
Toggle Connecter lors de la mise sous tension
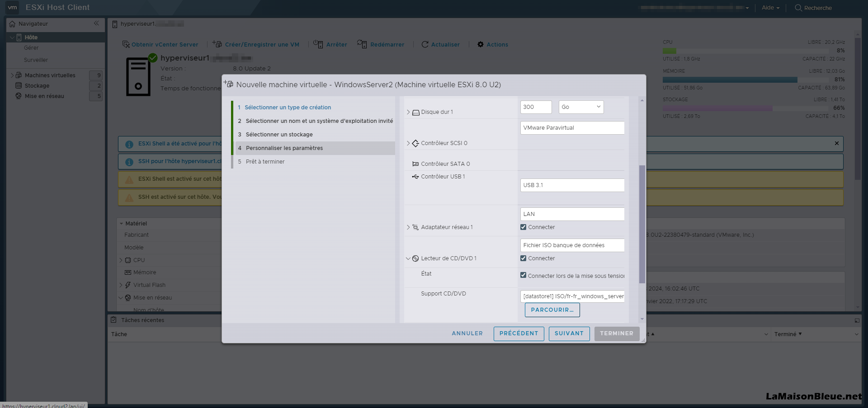(x=523, y=275)
